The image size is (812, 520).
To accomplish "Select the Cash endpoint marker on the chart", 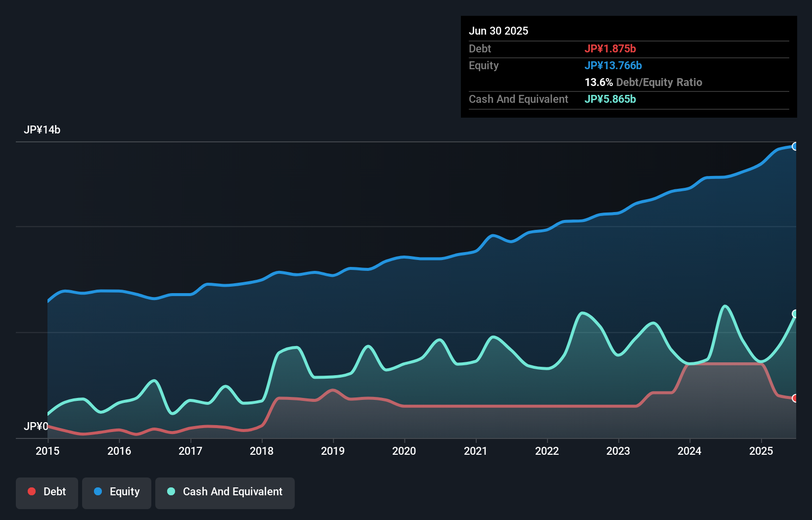I will click(x=795, y=313).
